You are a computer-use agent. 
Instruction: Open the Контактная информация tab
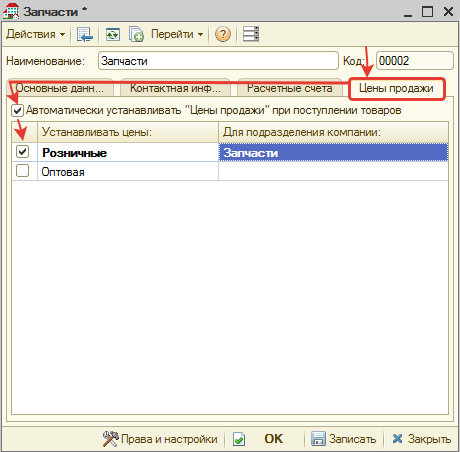click(175, 88)
